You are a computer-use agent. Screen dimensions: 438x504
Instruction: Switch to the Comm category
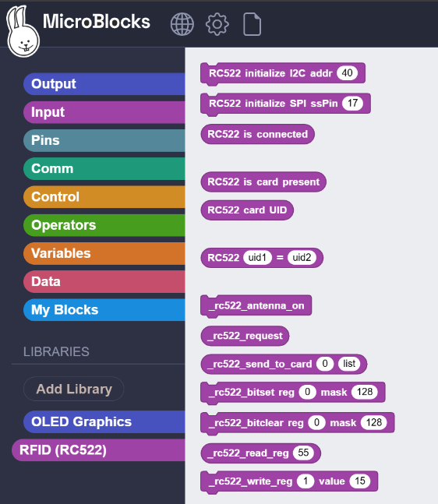point(104,169)
